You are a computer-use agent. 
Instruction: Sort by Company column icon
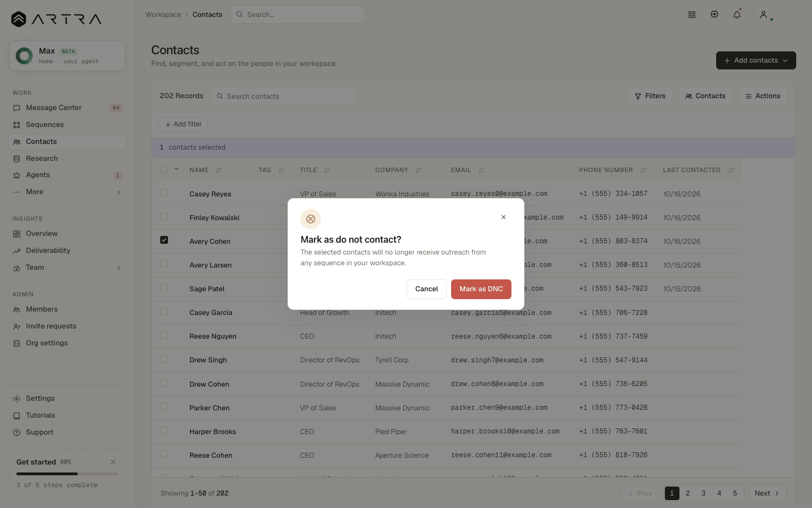click(x=418, y=170)
